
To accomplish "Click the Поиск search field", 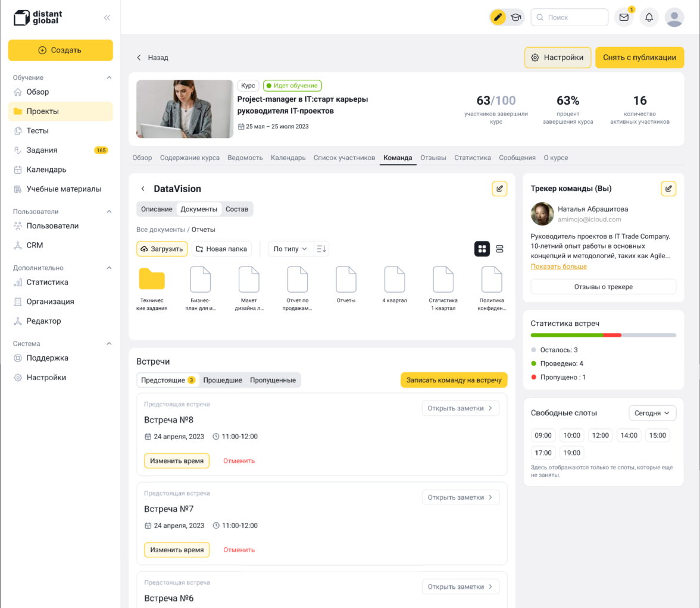I will click(569, 17).
